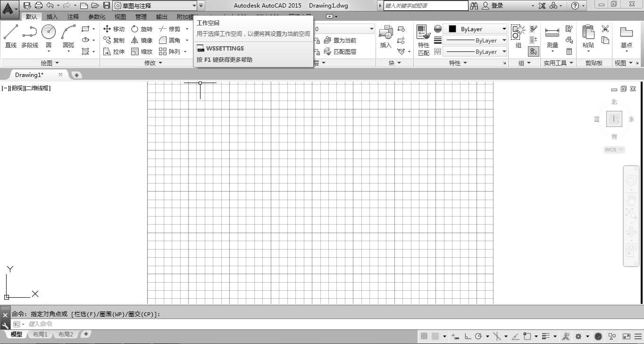Switch to the 插入 ribbon tab
The height and width of the screenshot is (344, 644).
point(52,17)
